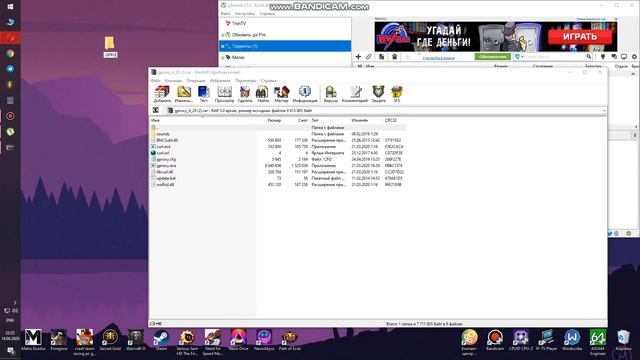Select the Steam desktop shortcut
Image resolution: width=640 pixels, height=360 pixels.
click(162, 340)
